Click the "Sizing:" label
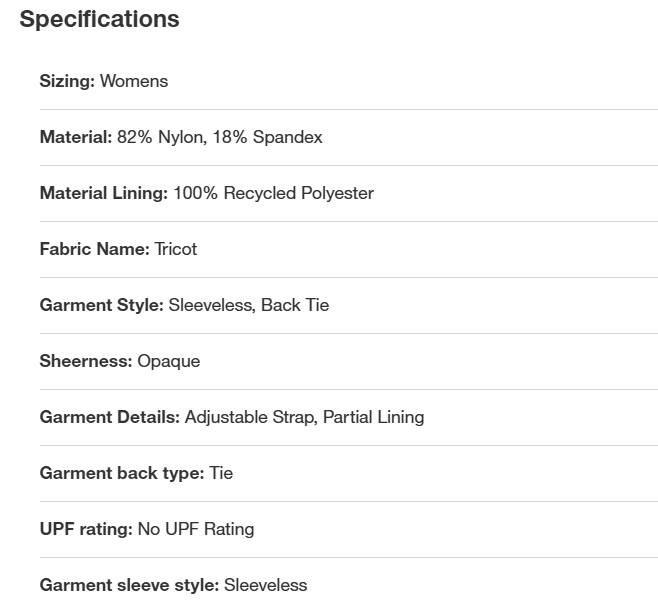This screenshot has width=658, height=606. [67, 81]
